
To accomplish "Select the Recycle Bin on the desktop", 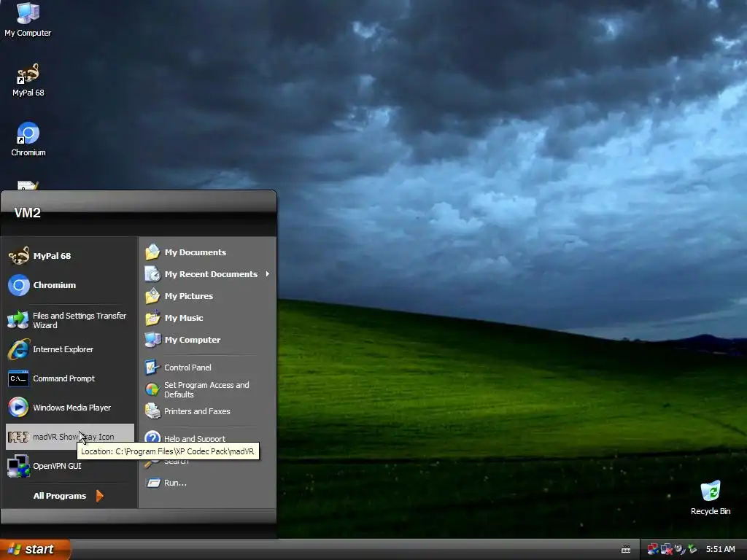I will pos(711,498).
